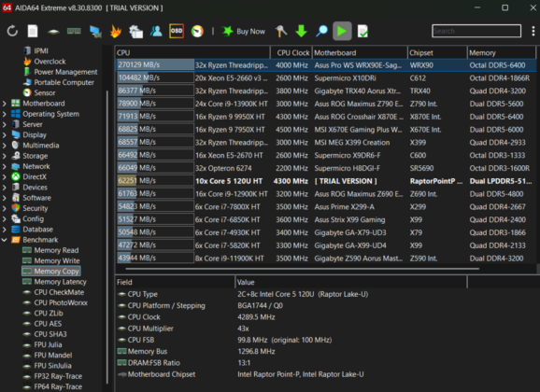Image resolution: width=540 pixels, height=392 pixels.
Task: Sort by the Memory column header
Action: tap(502, 52)
